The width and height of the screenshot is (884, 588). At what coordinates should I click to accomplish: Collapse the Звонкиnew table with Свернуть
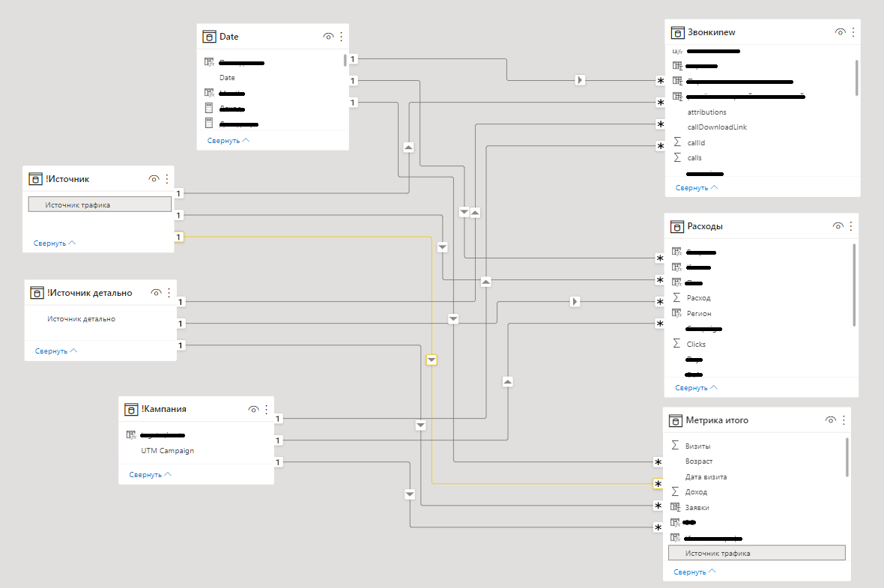[x=697, y=188]
